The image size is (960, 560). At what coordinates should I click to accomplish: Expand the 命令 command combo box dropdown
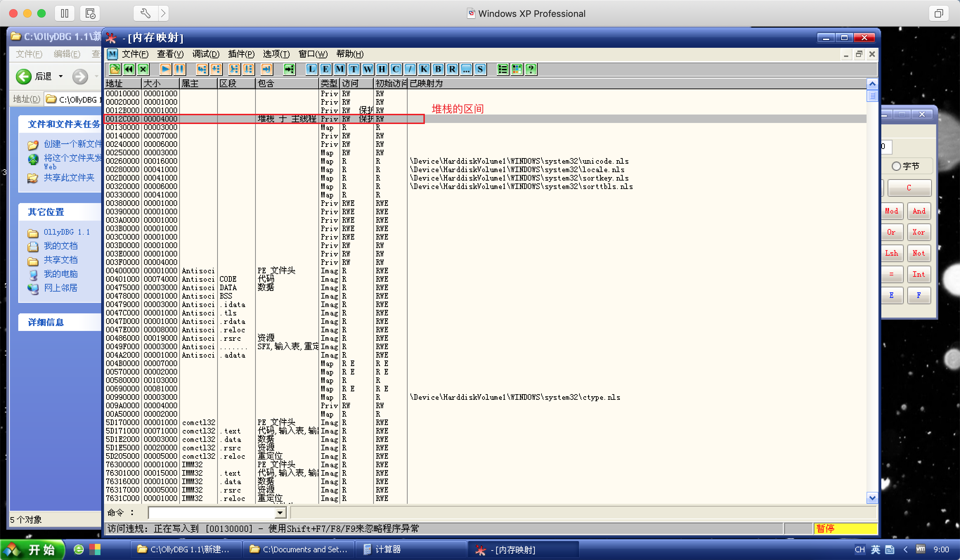(x=280, y=513)
